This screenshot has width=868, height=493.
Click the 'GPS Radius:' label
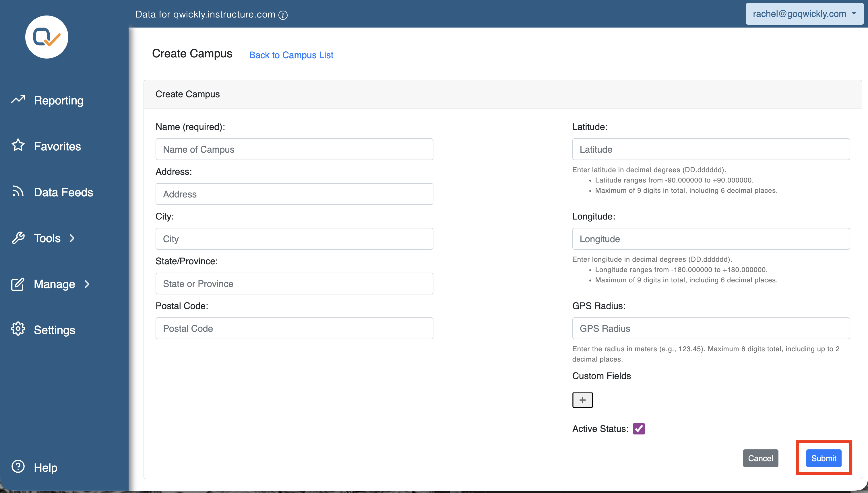tap(599, 306)
